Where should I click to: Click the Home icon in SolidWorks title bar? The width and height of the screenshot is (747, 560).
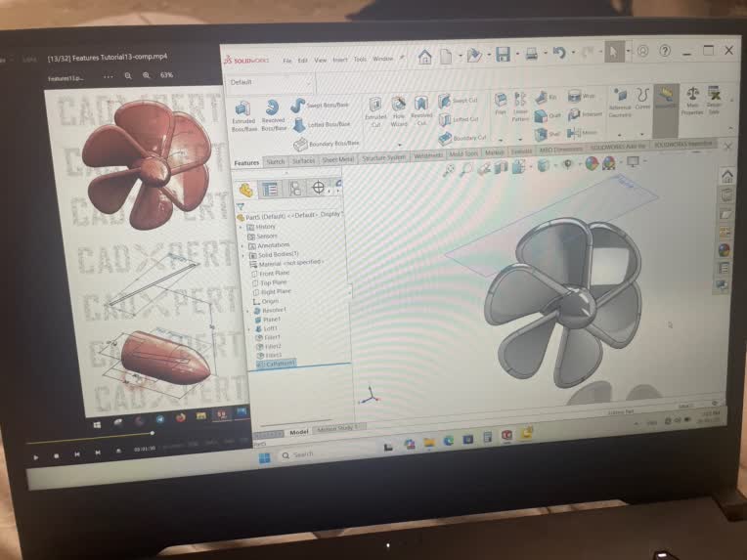[425, 57]
